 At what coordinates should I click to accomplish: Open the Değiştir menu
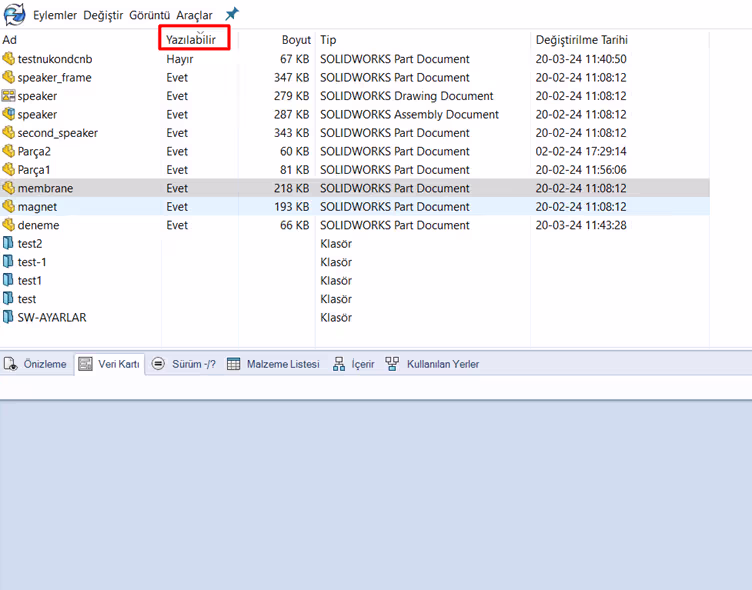pos(103,15)
